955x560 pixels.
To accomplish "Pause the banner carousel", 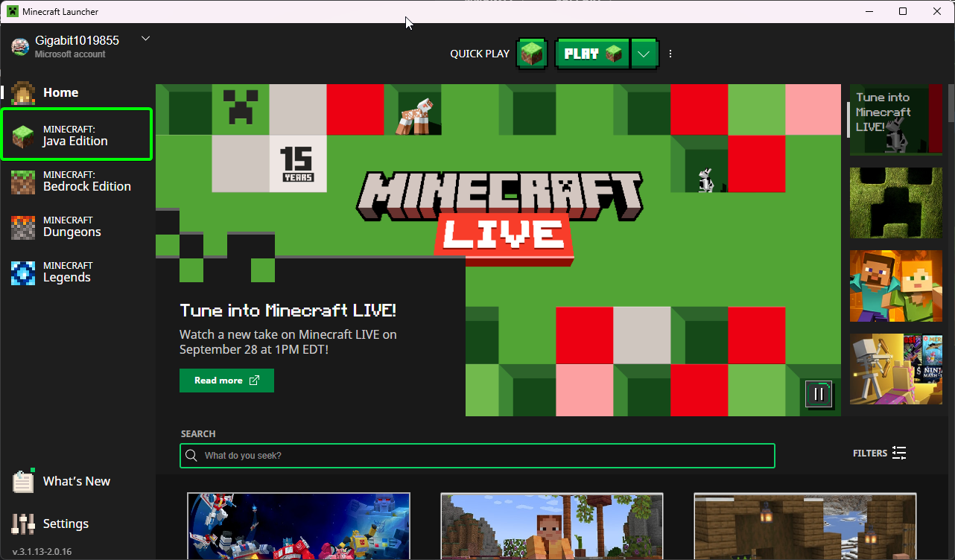I will tap(818, 394).
